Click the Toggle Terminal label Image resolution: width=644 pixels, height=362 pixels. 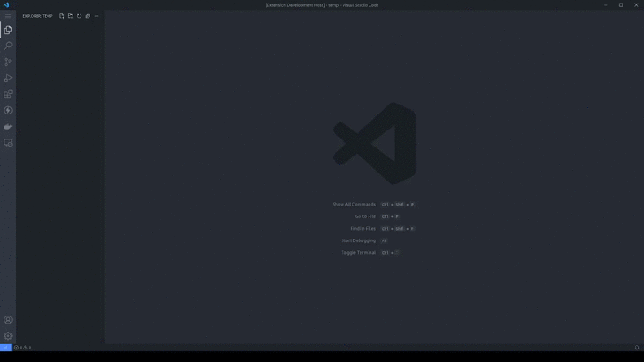[358, 253]
